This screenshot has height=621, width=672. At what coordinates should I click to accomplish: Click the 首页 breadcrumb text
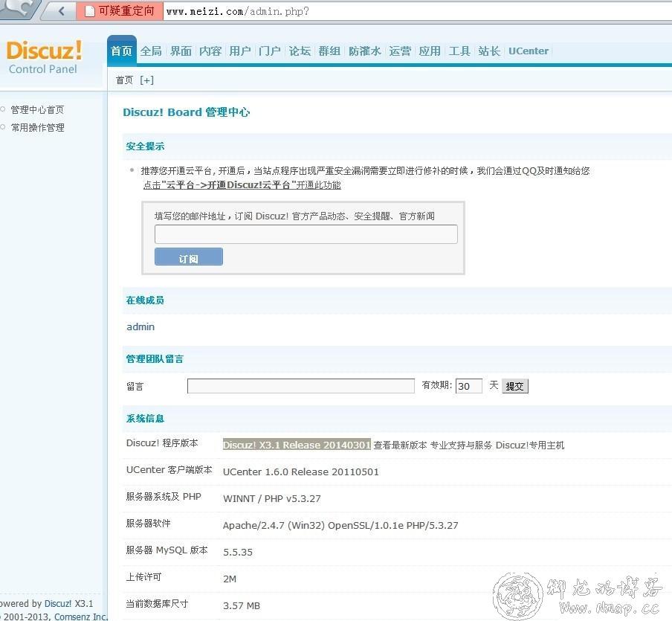[x=124, y=80]
